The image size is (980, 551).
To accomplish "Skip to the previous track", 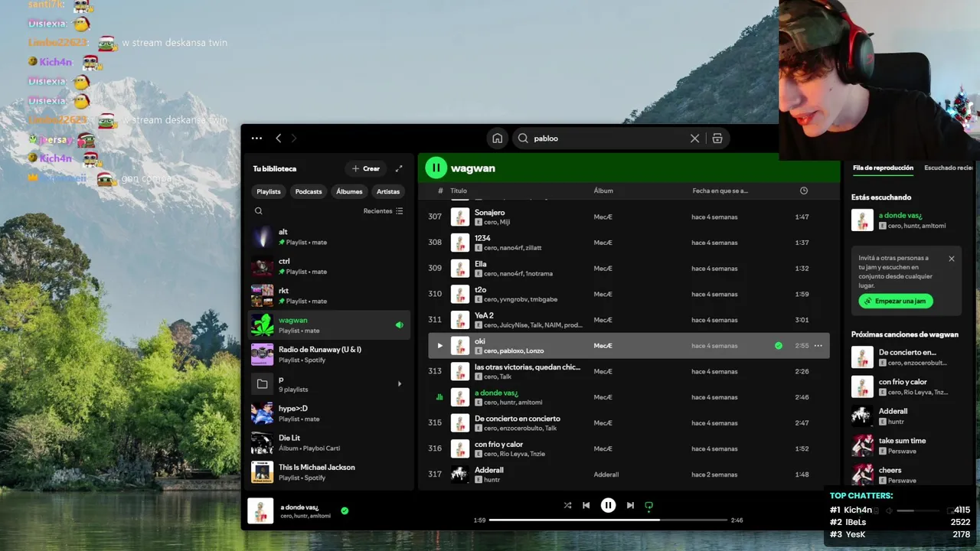I will (x=586, y=505).
